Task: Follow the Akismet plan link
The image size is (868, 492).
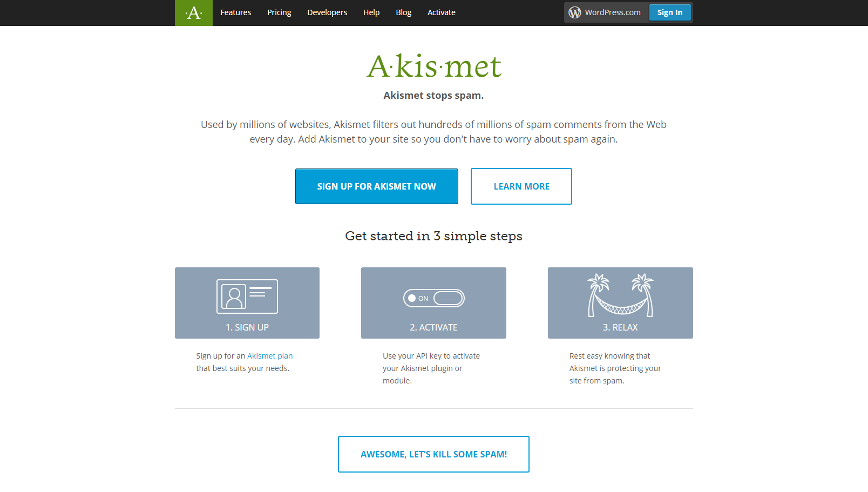Action: tap(270, 356)
